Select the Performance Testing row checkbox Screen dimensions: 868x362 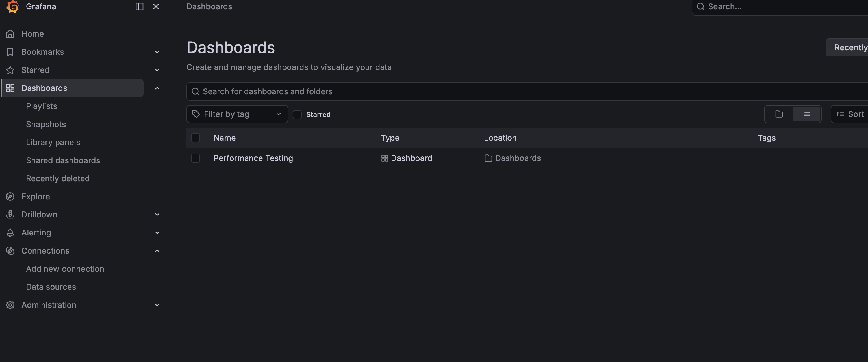pos(196,158)
